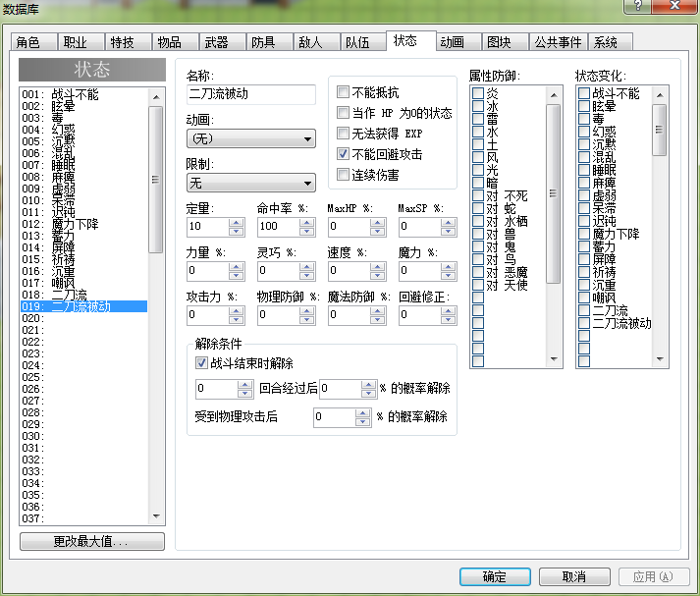The height and width of the screenshot is (596, 700).
Task: Click 状态变化 list scrollbar thumb
Action: click(x=660, y=130)
